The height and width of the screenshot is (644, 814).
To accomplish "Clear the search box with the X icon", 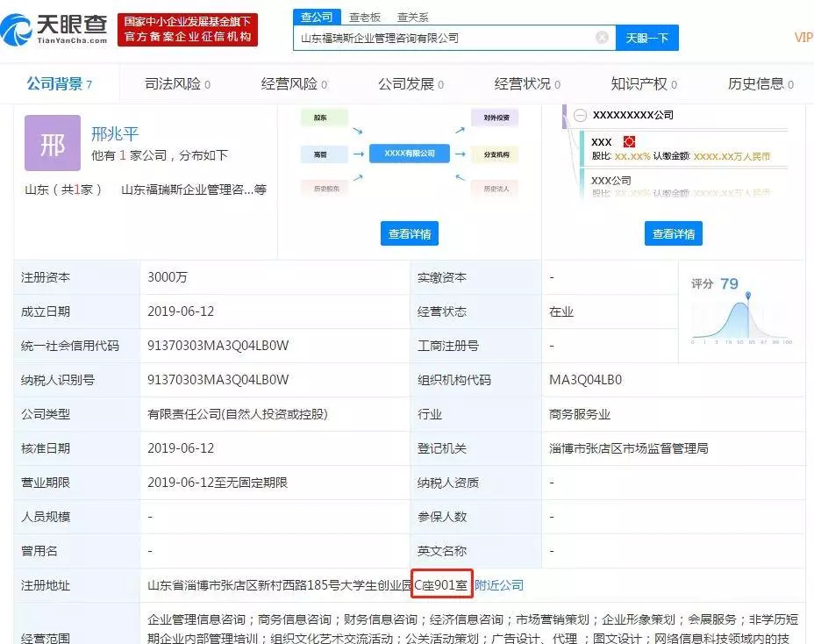I will pyautogui.click(x=602, y=38).
